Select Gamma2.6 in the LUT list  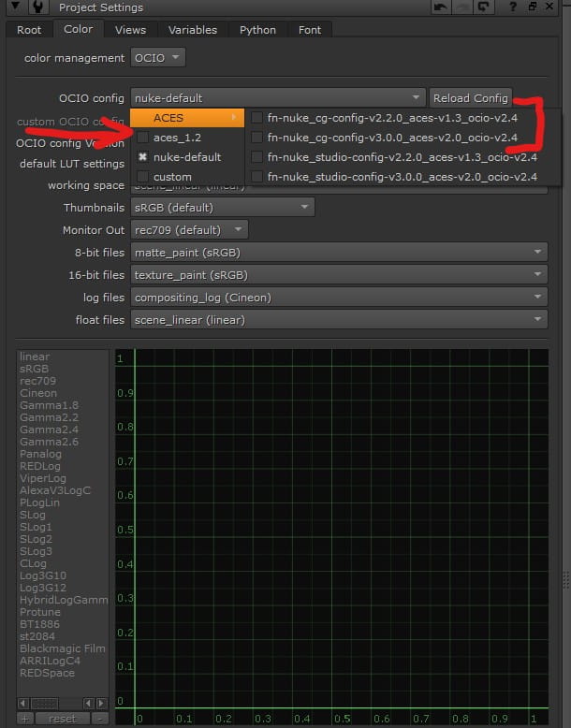[x=49, y=442]
